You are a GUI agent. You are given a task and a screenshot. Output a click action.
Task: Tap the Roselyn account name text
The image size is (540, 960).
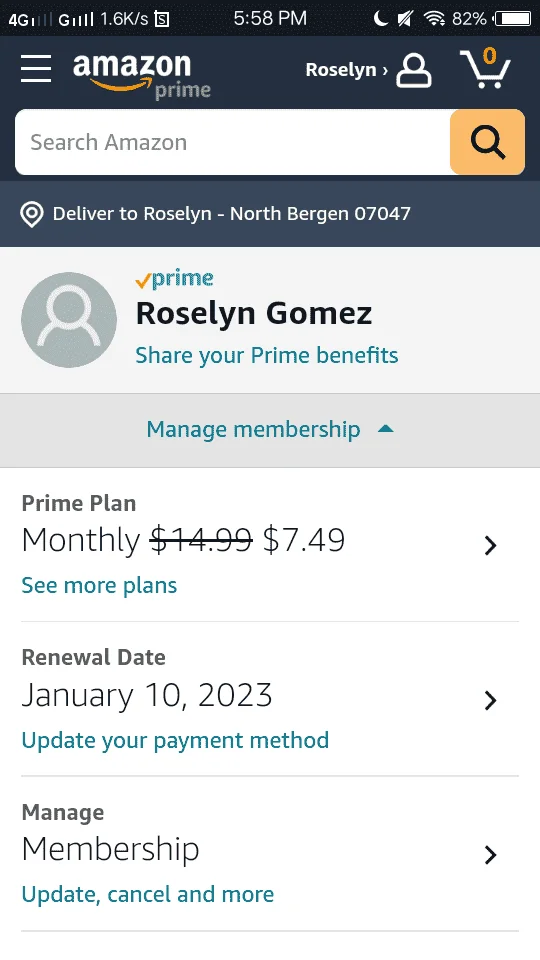click(x=341, y=70)
